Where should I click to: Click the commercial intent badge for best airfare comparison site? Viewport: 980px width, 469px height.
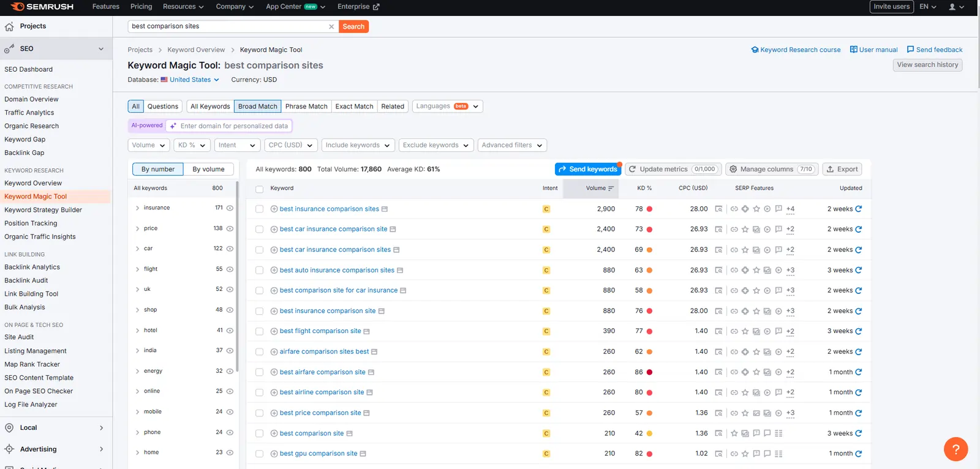(546, 372)
